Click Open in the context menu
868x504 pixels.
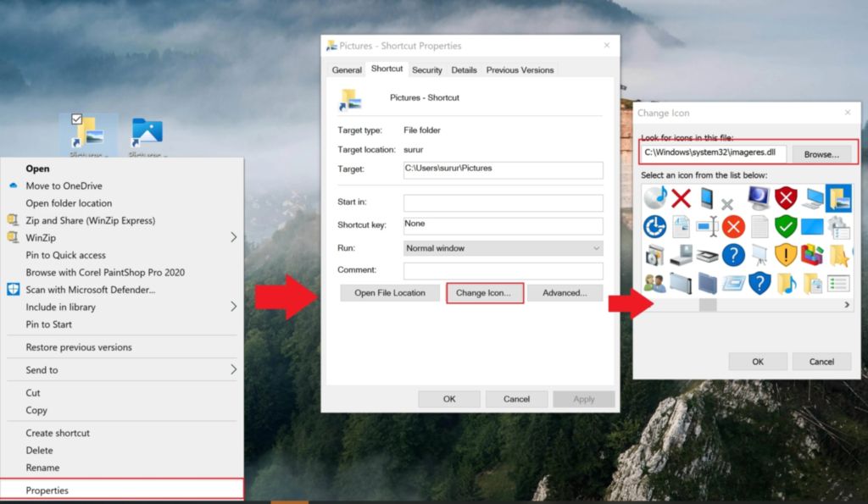(x=37, y=169)
